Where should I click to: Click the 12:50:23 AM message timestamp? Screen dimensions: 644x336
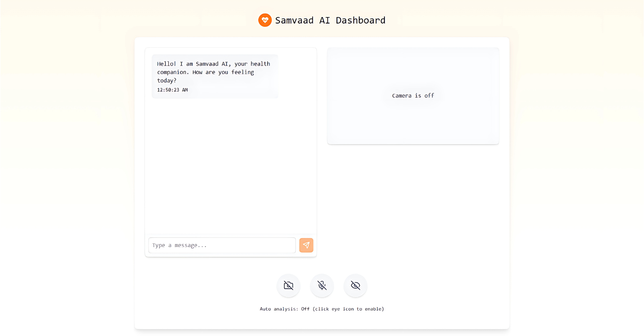(x=172, y=90)
